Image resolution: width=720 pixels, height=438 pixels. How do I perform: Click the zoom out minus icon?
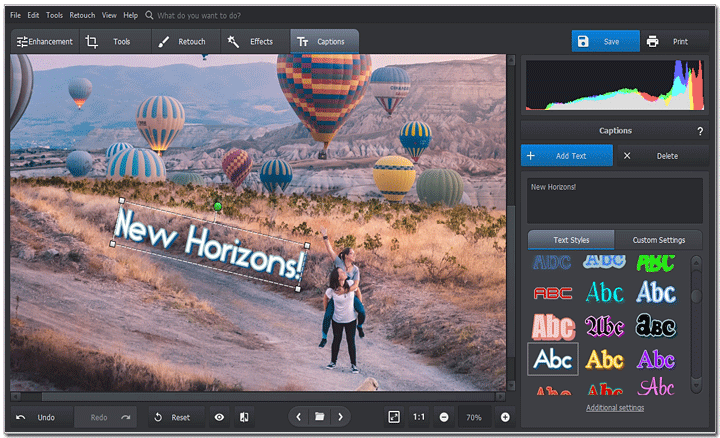(444, 417)
